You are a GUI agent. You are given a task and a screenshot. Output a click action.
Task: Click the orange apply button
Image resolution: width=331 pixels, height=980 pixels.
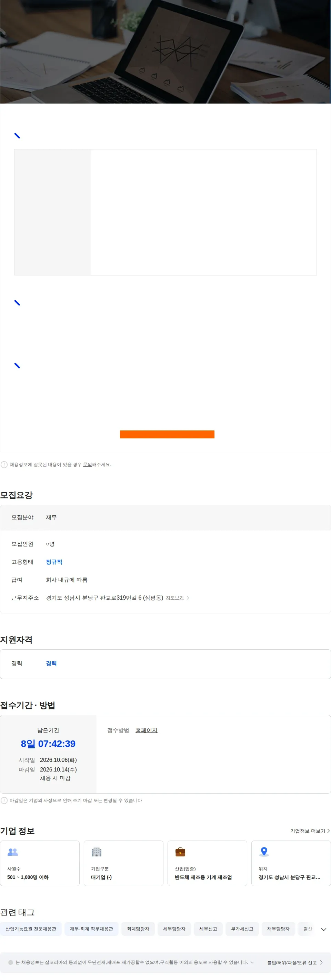(167, 434)
